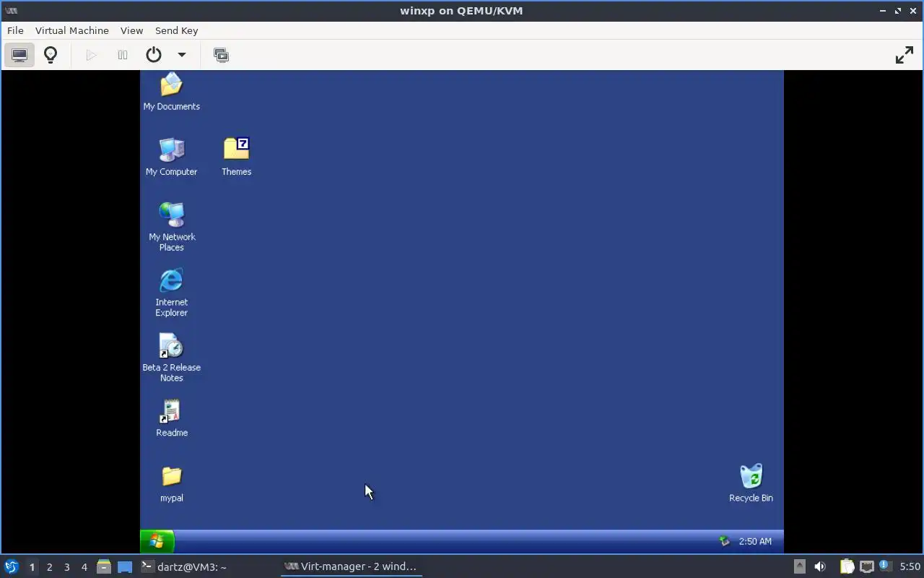Pause the virtual machine
This screenshot has height=578, width=924.
(x=123, y=55)
